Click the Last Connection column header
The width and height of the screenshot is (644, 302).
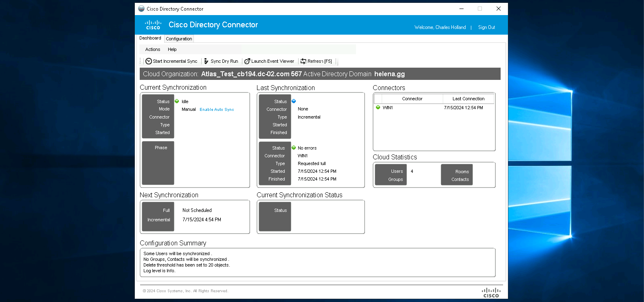(x=468, y=99)
